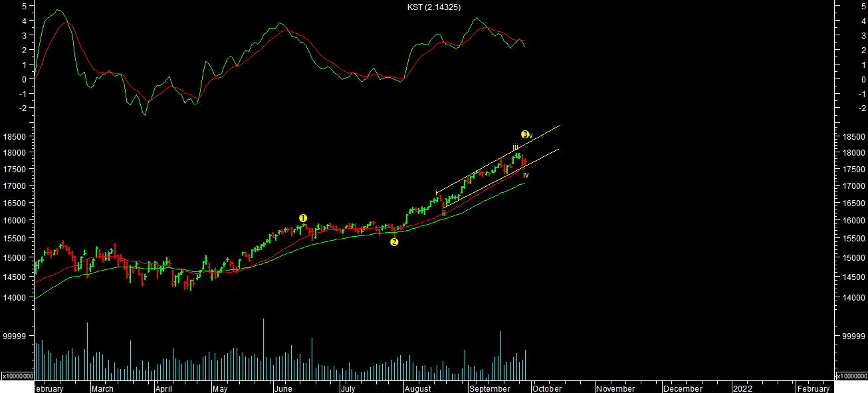This screenshot has width=868, height=393.
Task: Select June on the date axis
Action: (284, 388)
